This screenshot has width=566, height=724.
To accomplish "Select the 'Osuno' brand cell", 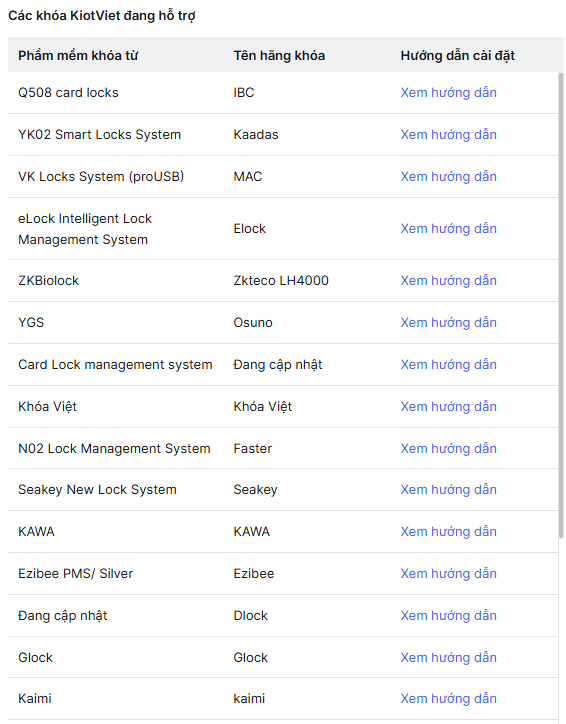I will click(253, 323).
